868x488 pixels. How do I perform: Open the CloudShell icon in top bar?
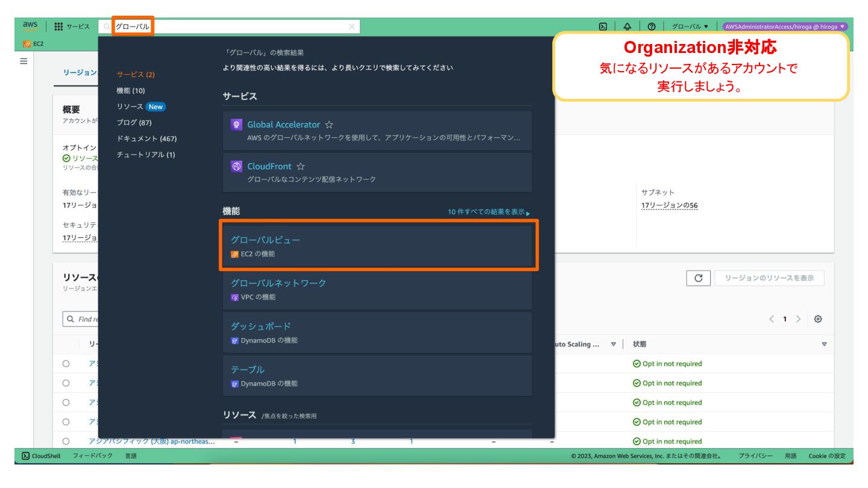[603, 27]
